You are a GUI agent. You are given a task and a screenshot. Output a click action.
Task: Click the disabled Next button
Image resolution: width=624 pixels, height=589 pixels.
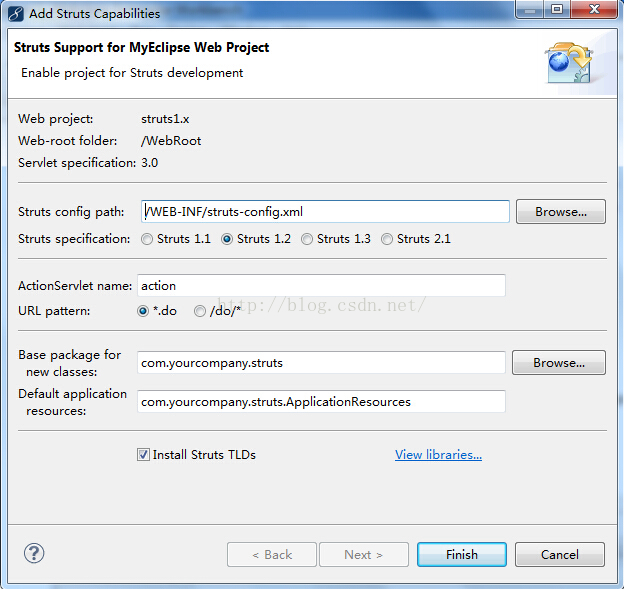[x=364, y=554]
